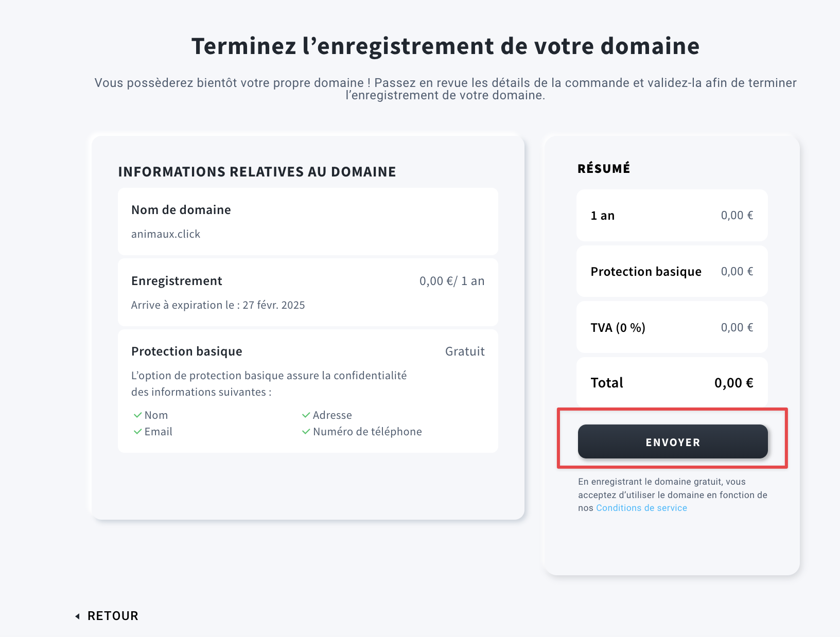The image size is (840, 637).
Task: Click the 'Email' protected item text
Action: coord(159,432)
